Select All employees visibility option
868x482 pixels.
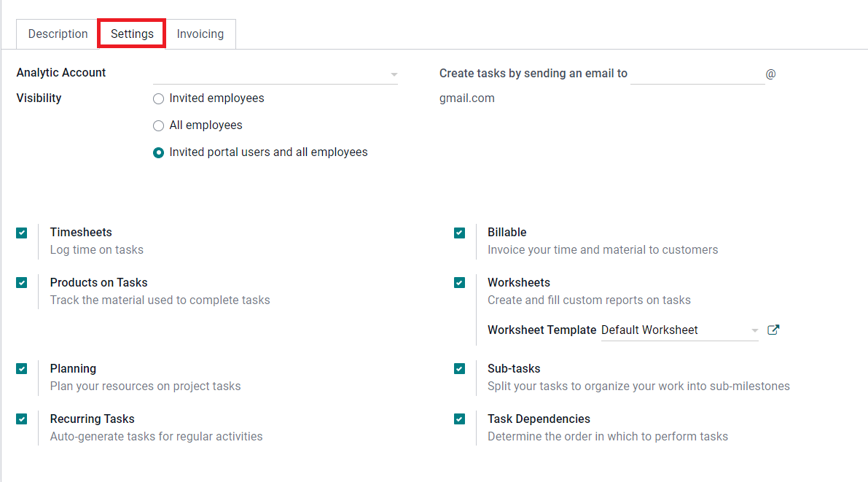tap(158, 125)
